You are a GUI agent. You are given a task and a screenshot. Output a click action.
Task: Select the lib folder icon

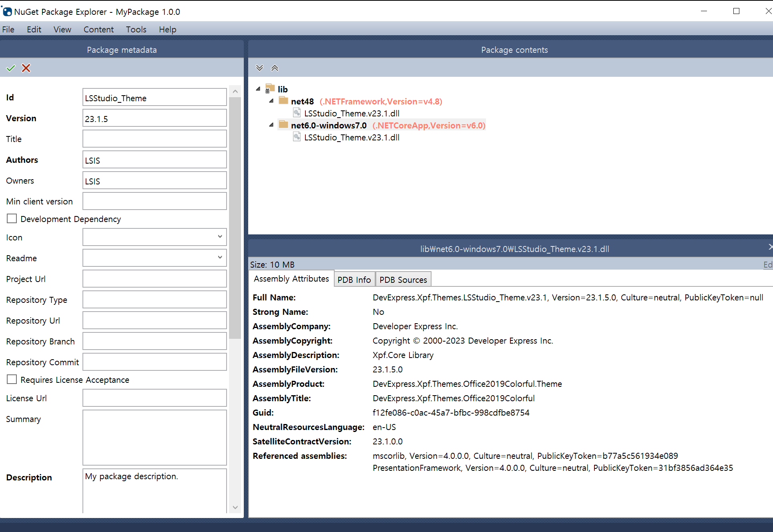coord(270,88)
